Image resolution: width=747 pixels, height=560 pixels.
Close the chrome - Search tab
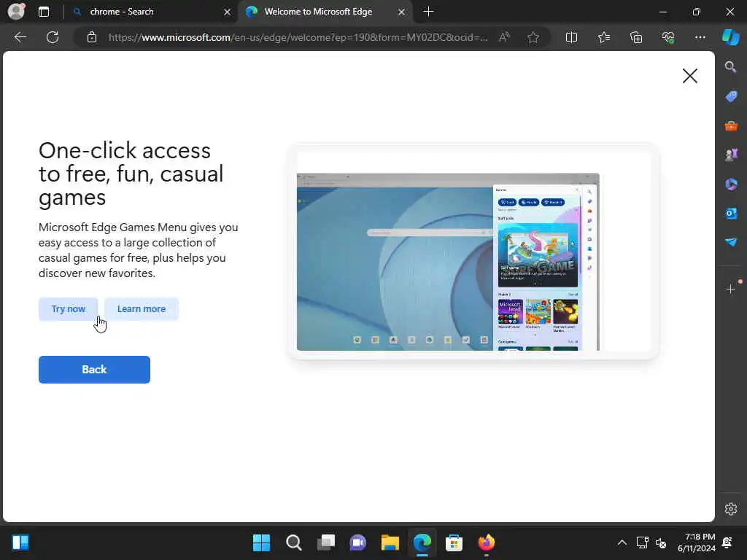(228, 12)
